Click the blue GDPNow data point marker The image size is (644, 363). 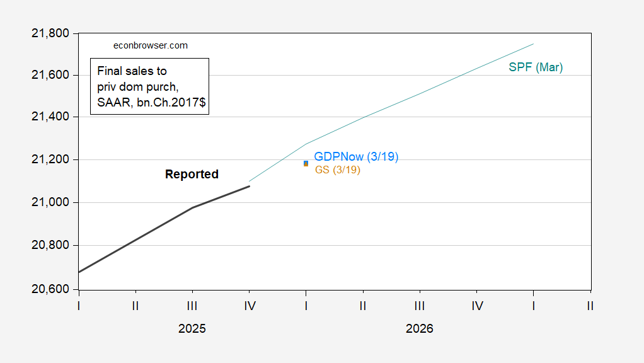306,162
